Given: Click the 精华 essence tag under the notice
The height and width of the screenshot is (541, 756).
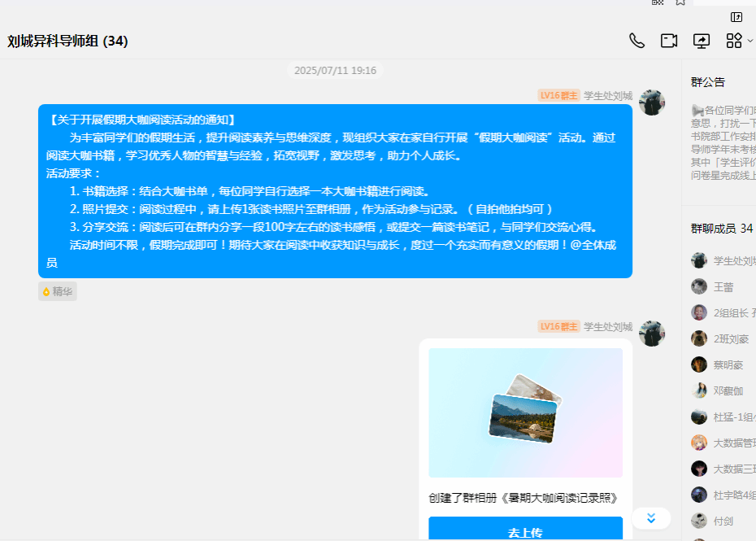Looking at the screenshot, I should [x=58, y=291].
